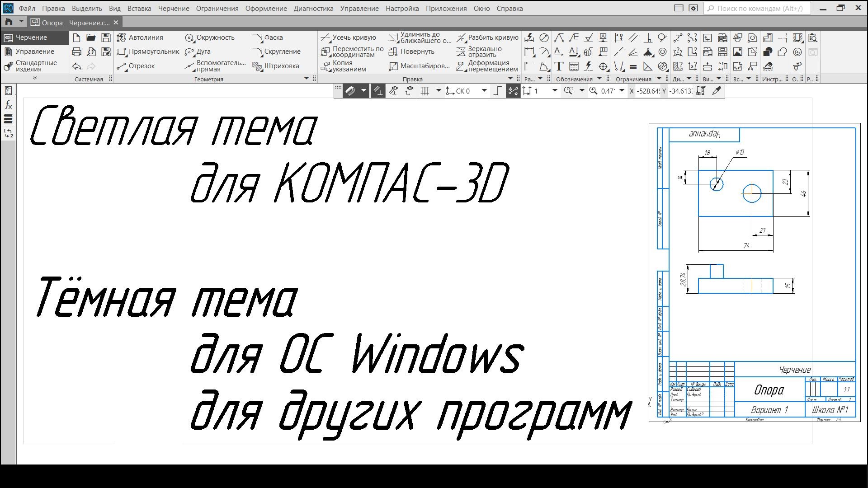Open the СК 0 coordinate system dropdown
The width and height of the screenshot is (868, 488).
tap(484, 91)
